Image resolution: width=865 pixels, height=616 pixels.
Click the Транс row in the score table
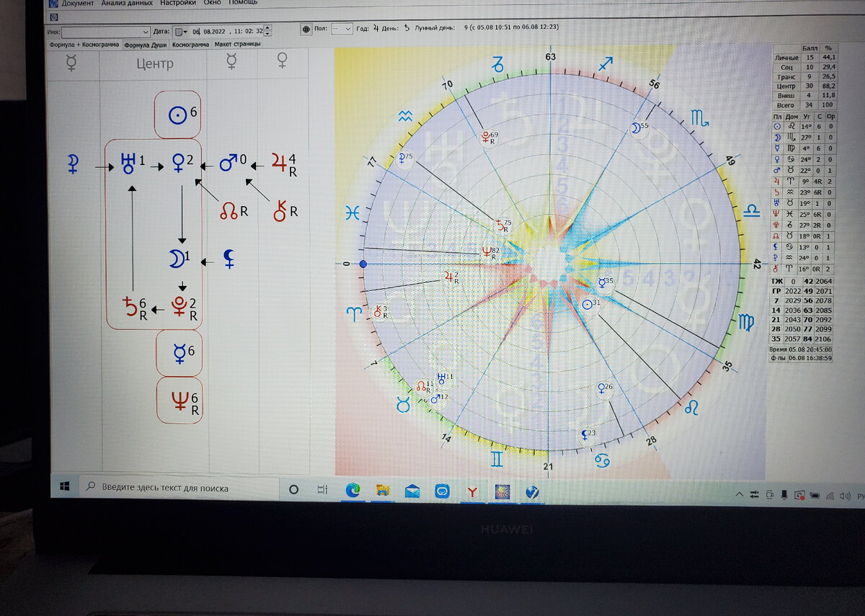pyautogui.click(x=804, y=76)
